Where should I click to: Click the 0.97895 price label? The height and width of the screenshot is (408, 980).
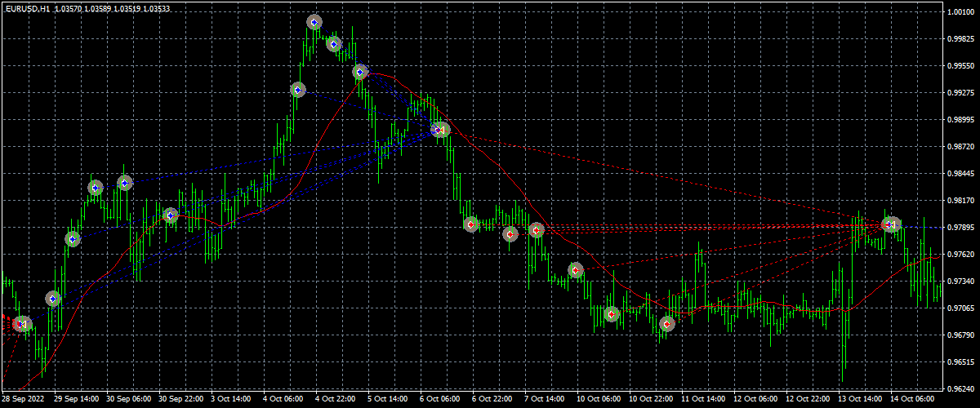(960, 228)
